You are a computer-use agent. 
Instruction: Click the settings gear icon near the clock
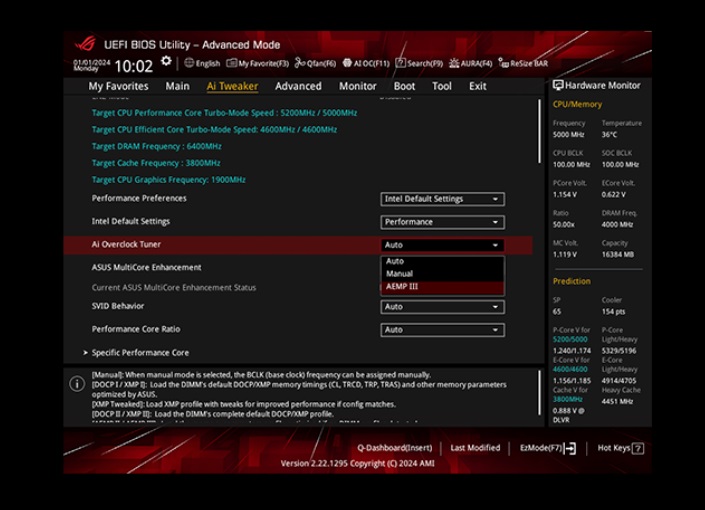coord(166,62)
